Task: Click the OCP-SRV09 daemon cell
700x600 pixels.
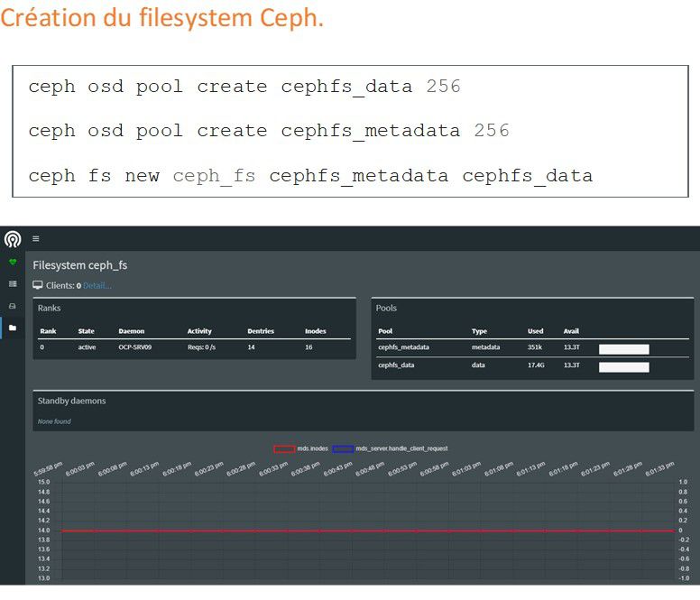Action: click(x=134, y=347)
